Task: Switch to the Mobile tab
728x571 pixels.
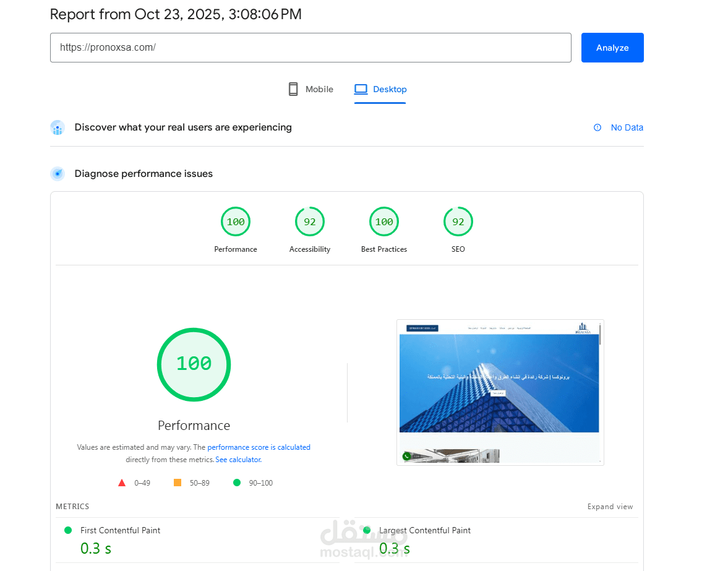Action: click(x=310, y=89)
